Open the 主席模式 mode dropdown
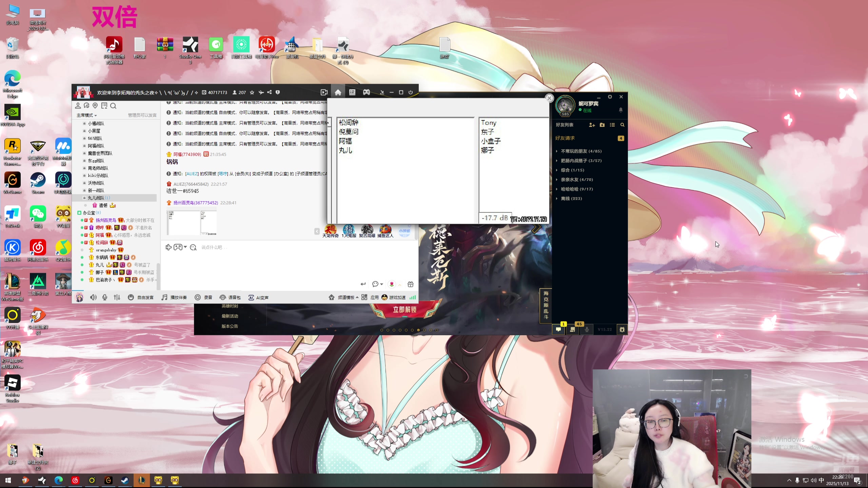The image size is (868, 488). click(x=86, y=115)
